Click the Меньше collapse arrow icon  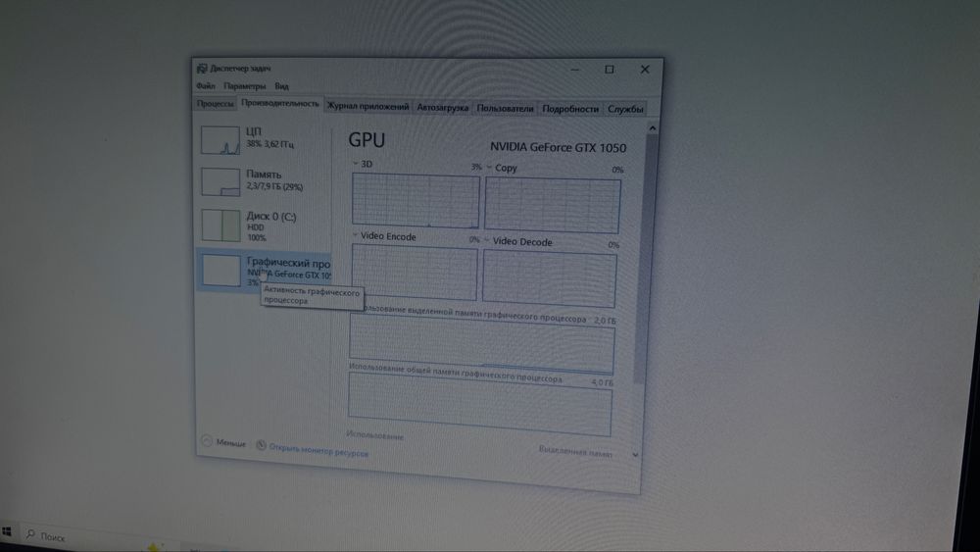tap(207, 441)
